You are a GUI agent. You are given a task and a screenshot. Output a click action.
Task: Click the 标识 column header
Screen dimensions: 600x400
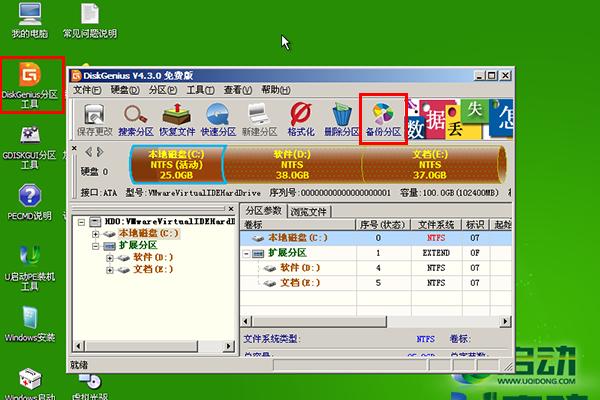point(476,225)
